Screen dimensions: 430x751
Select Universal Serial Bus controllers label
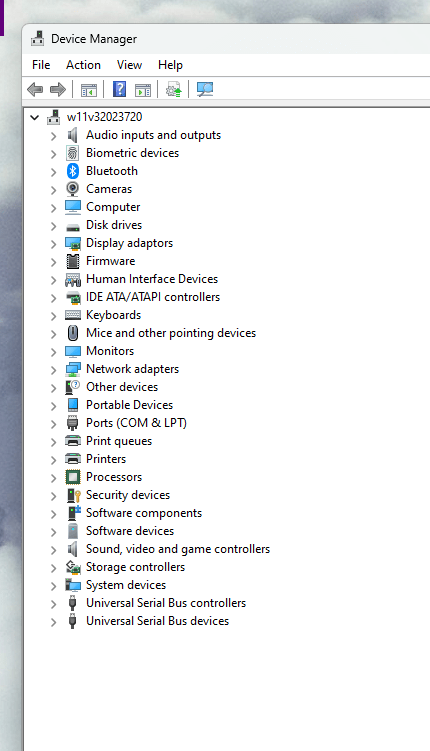tap(166, 603)
